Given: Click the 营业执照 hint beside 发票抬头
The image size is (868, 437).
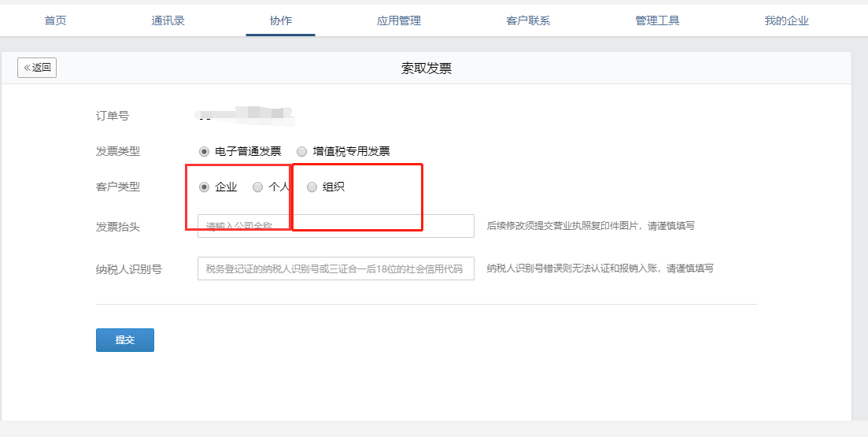Looking at the screenshot, I should [x=590, y=226].
